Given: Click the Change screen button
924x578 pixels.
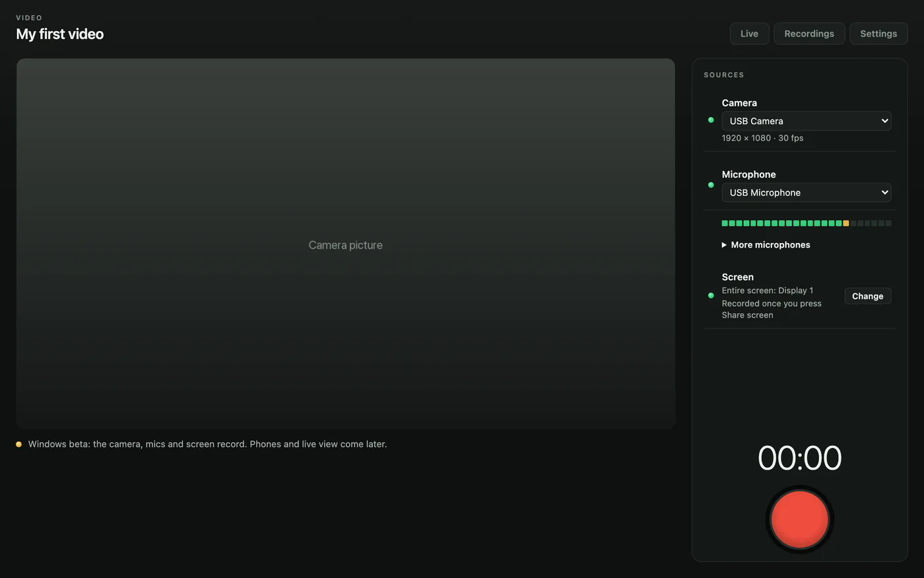Looking at the screenshot, I should point(867,296).
